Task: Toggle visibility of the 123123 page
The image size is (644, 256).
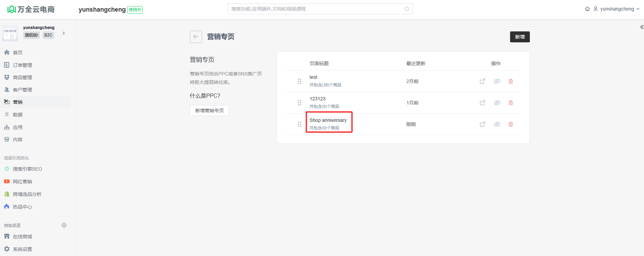Action: (x=497, y=103)
